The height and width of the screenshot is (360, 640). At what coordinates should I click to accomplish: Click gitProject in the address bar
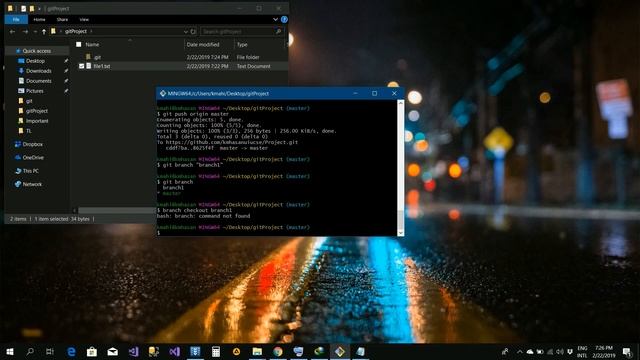(76, 31)
